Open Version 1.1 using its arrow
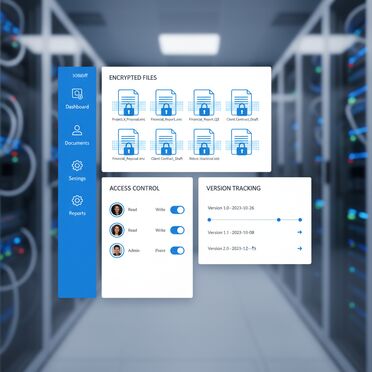 pos(300,232)
